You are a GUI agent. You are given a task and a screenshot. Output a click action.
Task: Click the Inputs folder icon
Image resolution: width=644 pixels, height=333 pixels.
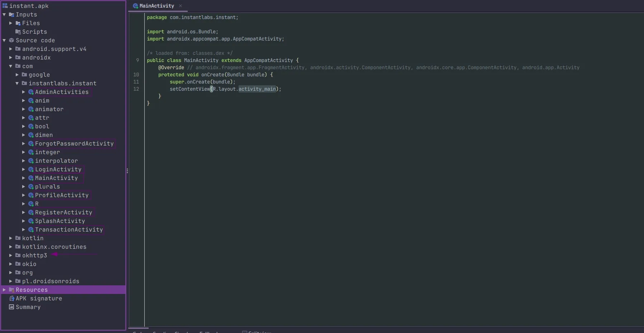pos(11,15)
